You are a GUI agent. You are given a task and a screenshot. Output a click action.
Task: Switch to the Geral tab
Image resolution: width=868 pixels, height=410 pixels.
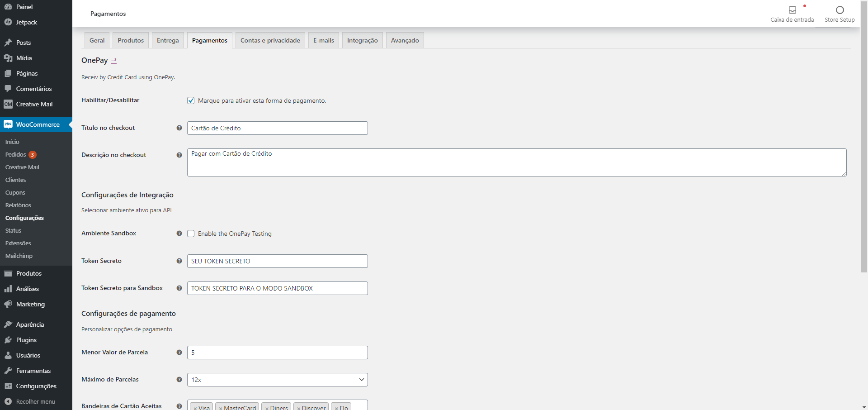pos(97,40)
